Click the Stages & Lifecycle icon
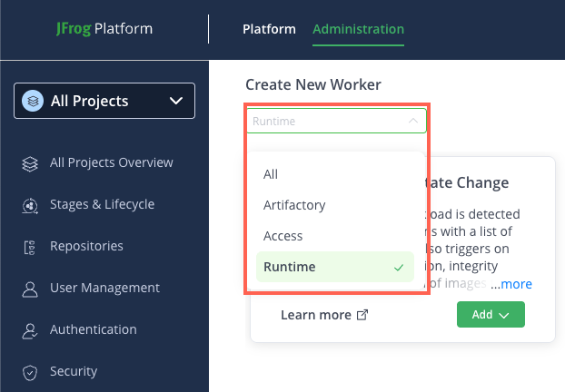The height and width of the screenshot is (392, 565). [30, 206]
